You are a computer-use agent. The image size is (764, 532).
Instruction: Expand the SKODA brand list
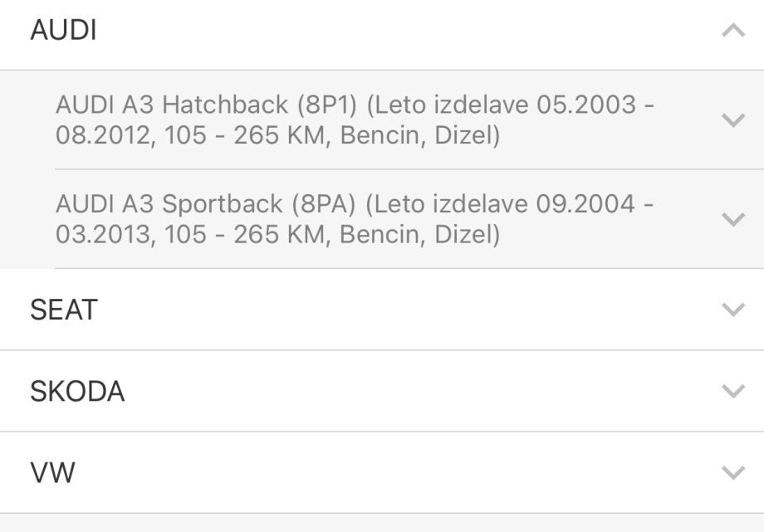(77, 391)
